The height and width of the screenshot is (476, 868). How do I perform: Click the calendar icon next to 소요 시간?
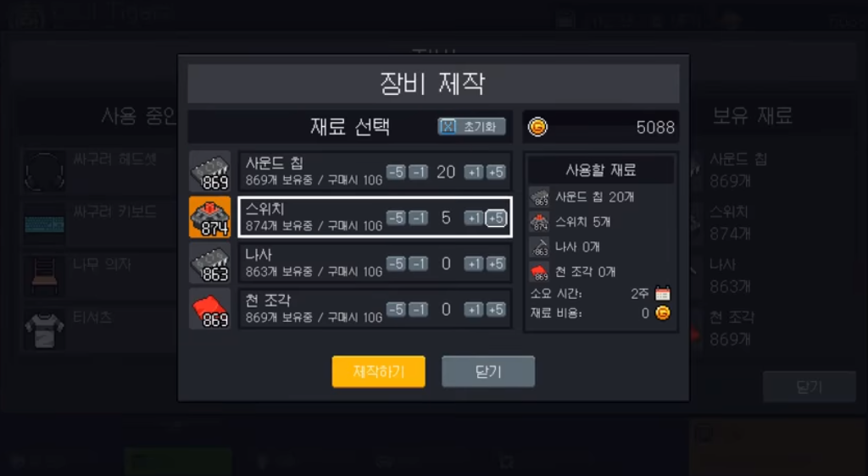click(663, 293)
